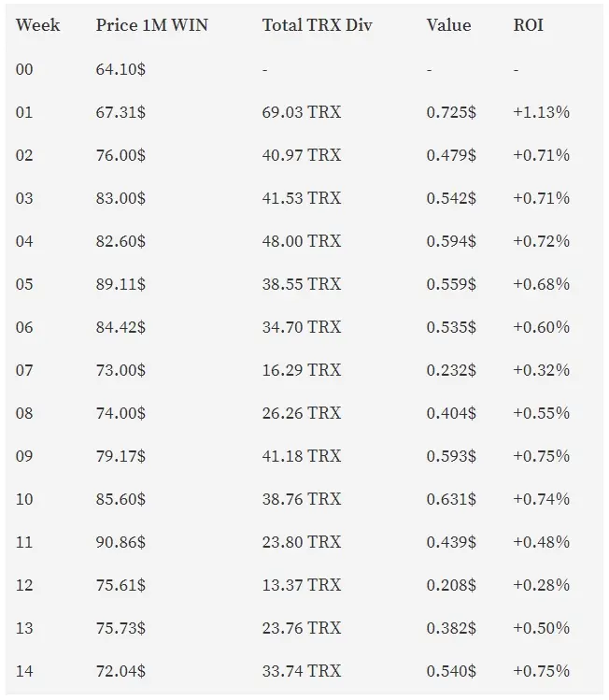Select the 79.17$ price cell

tap(120, 456)
